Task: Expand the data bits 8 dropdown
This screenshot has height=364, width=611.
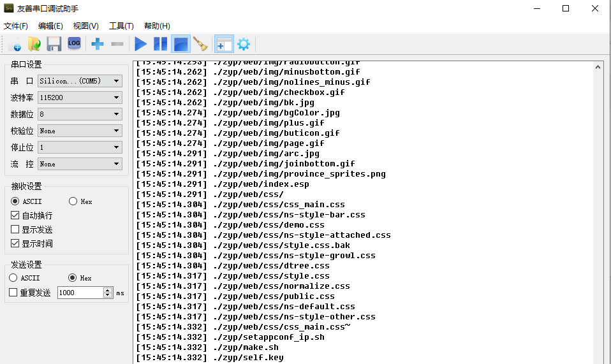Action: point(80,114)
